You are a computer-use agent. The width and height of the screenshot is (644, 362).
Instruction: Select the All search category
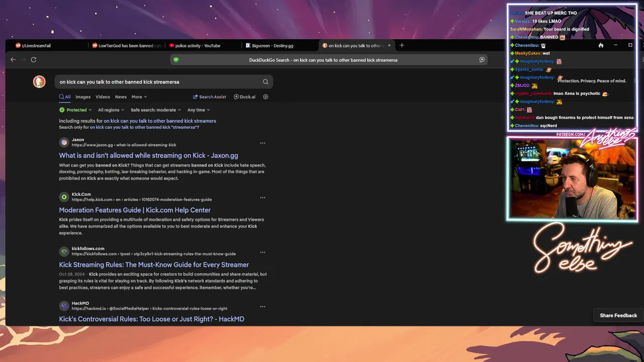click(65, 97)
